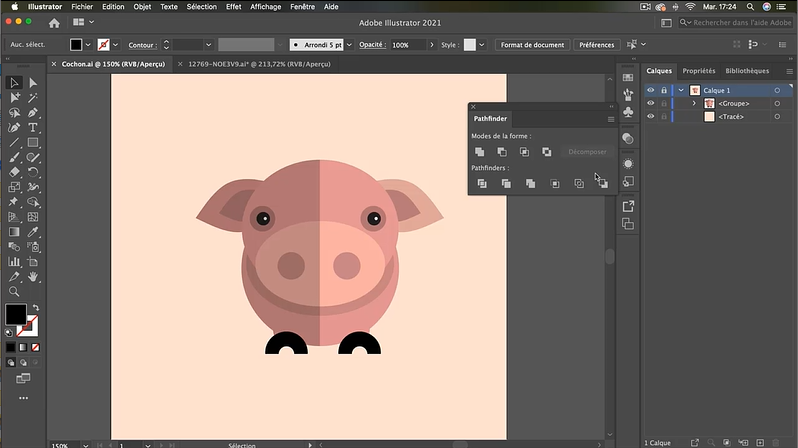The width and height of the screenshot is (798, 448).
Task: Click the Exclude shape mode icon
Action: tap(546, 151)
